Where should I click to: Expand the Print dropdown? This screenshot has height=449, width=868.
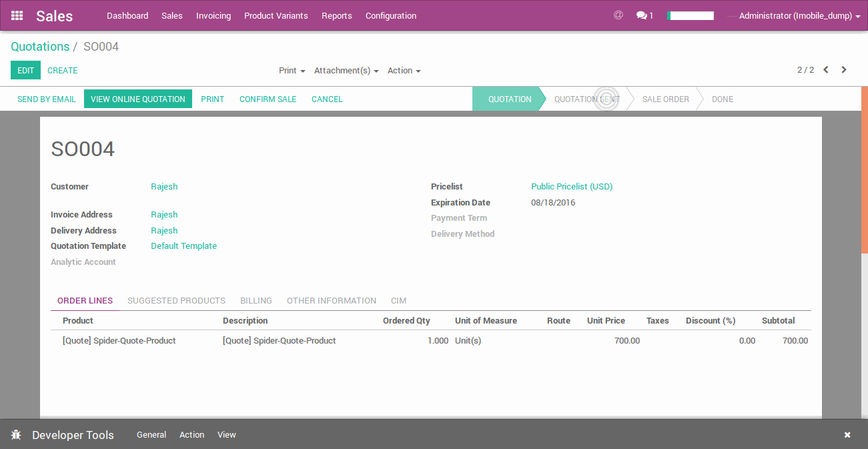tap(292, 71)
